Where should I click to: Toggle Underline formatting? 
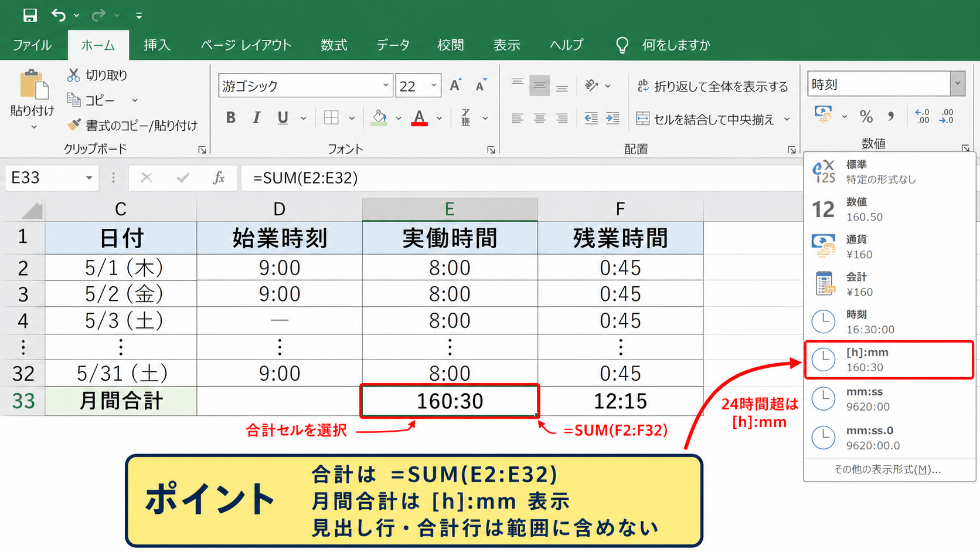[283, 118]
